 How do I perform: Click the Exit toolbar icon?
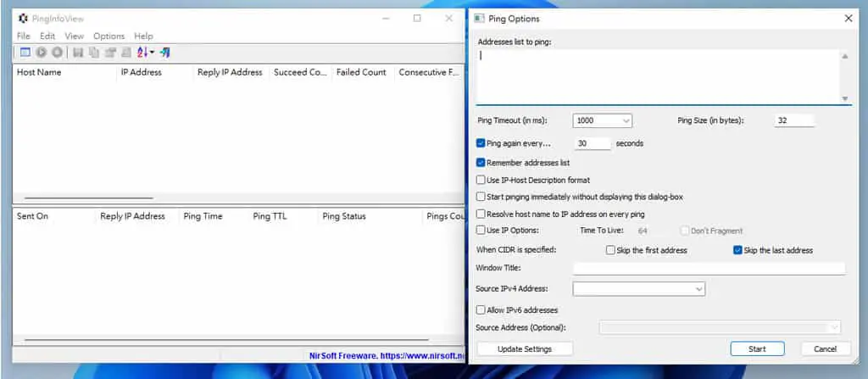point(165,52)
